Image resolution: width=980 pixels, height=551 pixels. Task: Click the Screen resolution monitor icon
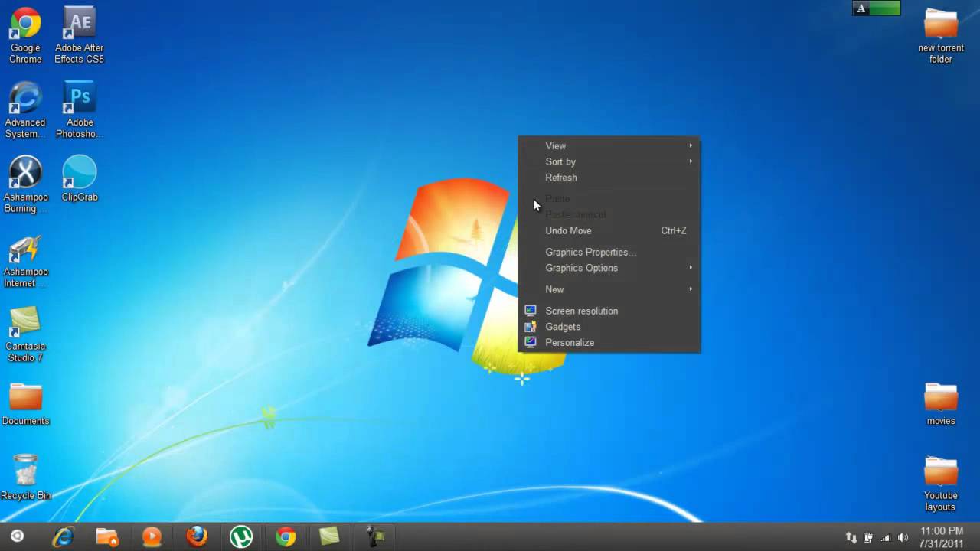530,310
